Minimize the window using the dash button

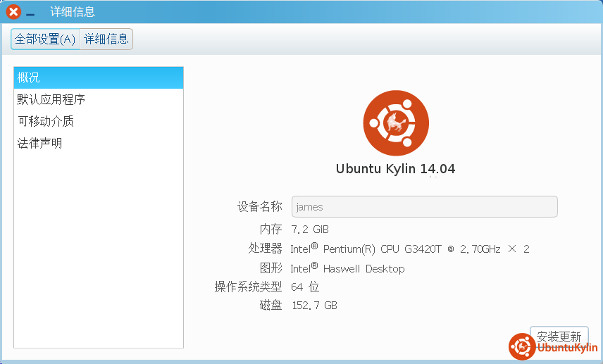pos(30,13)
